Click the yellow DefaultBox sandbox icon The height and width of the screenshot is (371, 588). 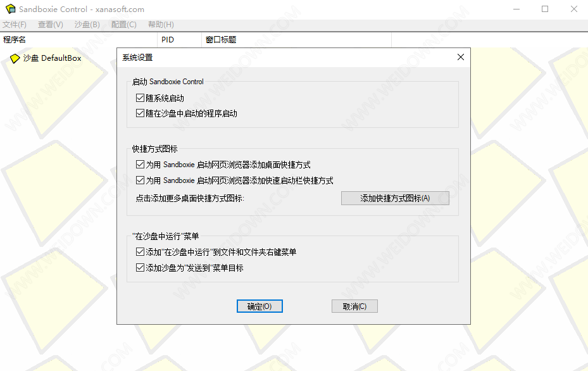click(x=15, y=58)
